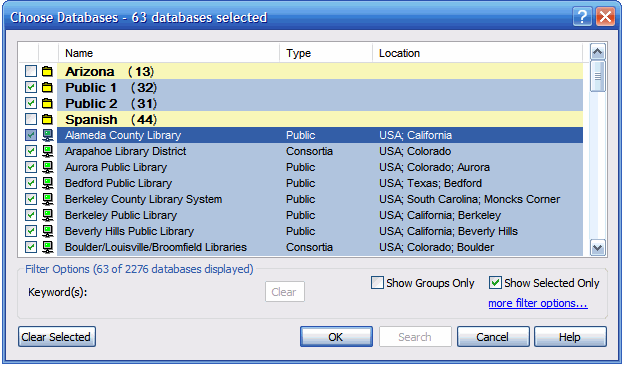This screenshot has height=366, width=624.
Task: Click the Spanish group folder icon
Action: coord(47,119)
